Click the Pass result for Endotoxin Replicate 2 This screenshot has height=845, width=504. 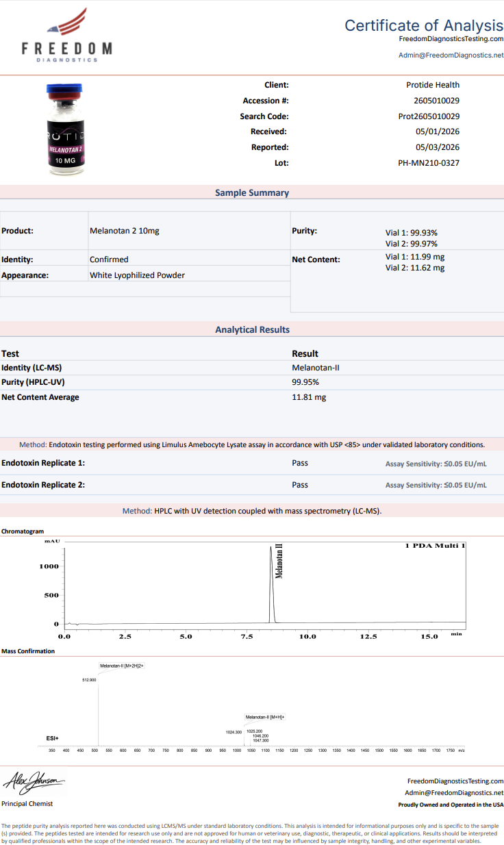pos(300,485)
